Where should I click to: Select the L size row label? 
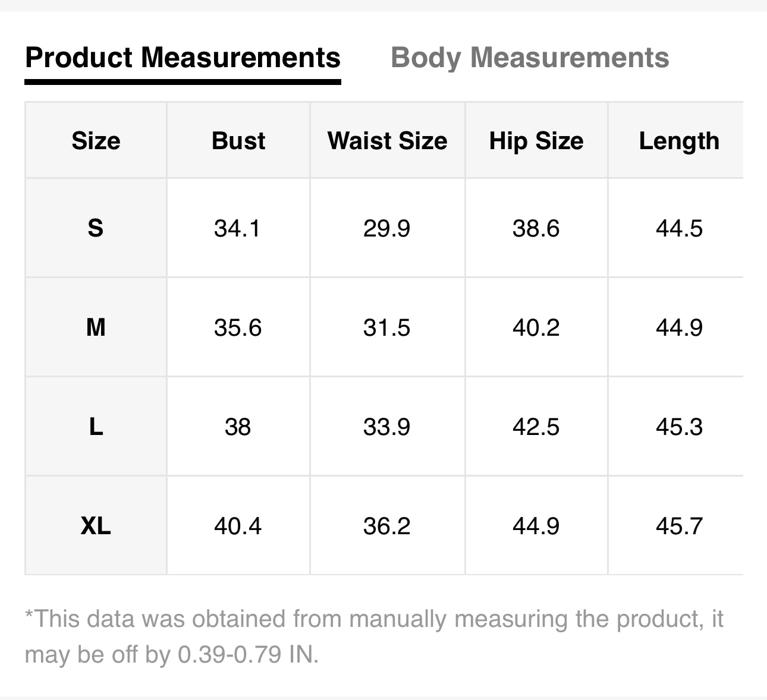tap(96, 427)
